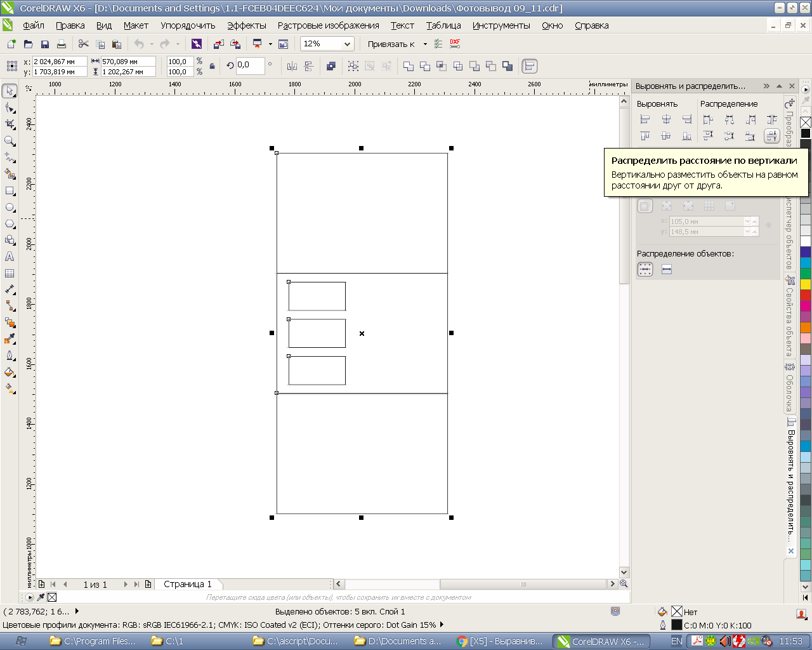Viewport: 812px width, 650px height.
Task: Click the Weld shapes icon
Action: click(x=409, y=66)
